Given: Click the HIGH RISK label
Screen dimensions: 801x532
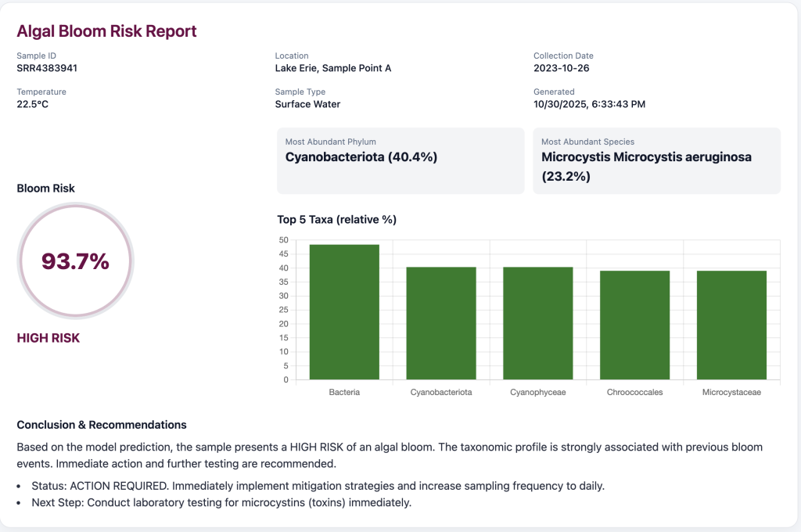Looking at the screenshot, I should (48, 338).
